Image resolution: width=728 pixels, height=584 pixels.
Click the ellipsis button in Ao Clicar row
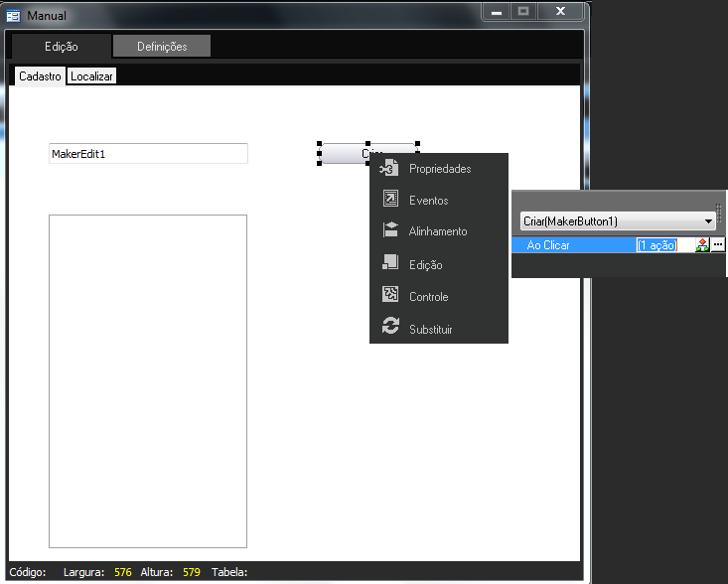718,244
